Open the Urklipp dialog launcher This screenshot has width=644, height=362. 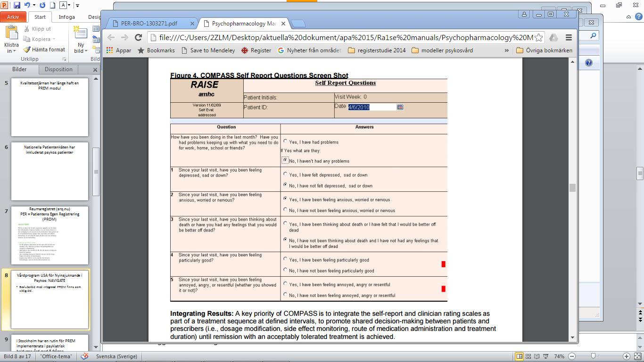click(64, 59)
